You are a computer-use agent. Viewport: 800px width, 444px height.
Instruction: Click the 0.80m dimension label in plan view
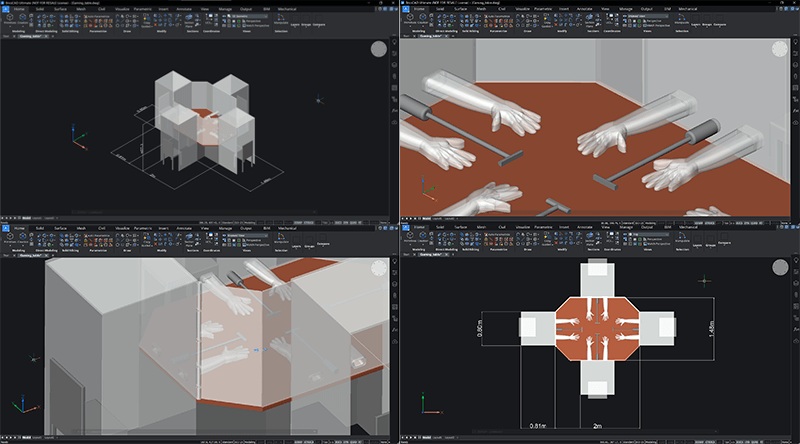[x=480, y=328]
